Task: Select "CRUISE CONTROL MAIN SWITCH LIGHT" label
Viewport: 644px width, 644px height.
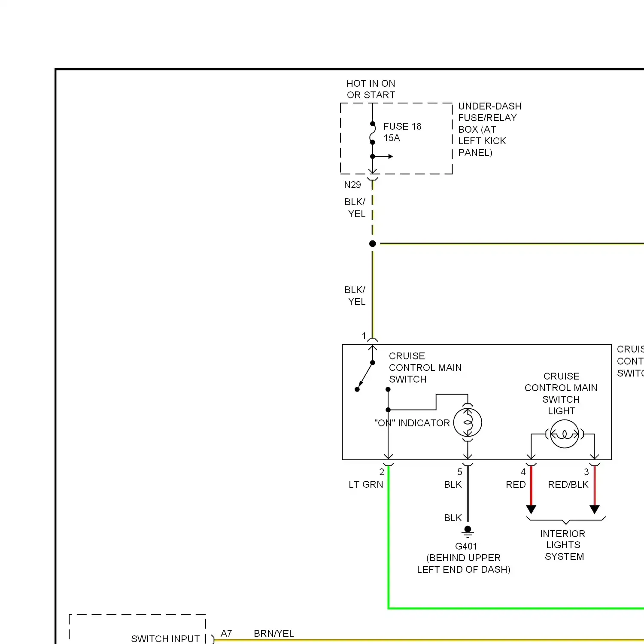Action: point(561,393)
